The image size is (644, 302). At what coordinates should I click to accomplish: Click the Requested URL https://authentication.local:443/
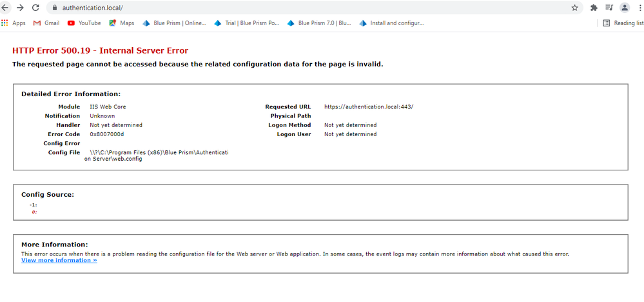[x=369, y=107]
